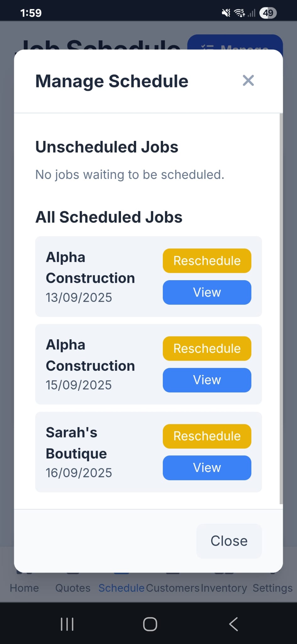Open the Inventory tab
This screenshot has width=297, height=644.
pyautogui.click(x=224, y=588)
